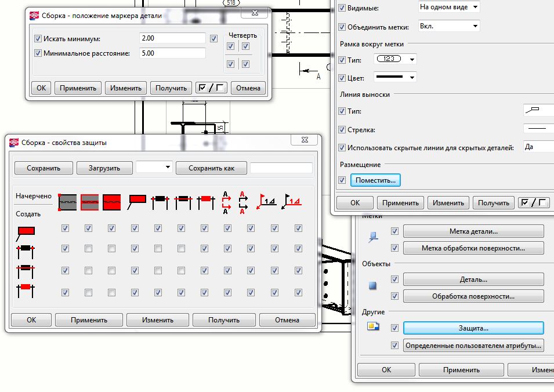Open the frame Тип dropdown showing 123

[396, 60]
